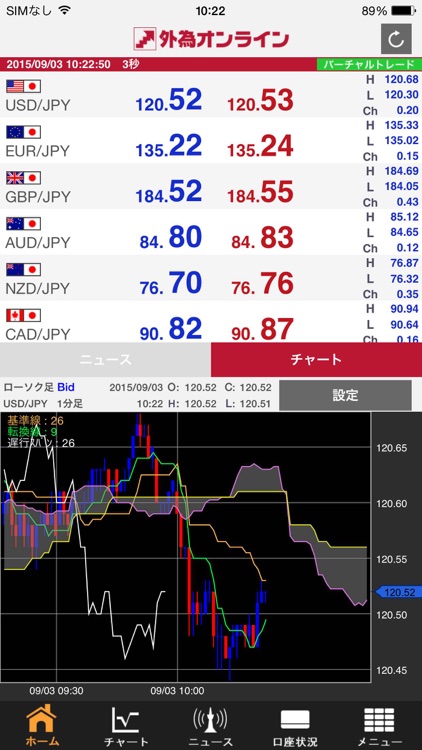Tap GBP/JPY bid price 184.52

[169, 193]
